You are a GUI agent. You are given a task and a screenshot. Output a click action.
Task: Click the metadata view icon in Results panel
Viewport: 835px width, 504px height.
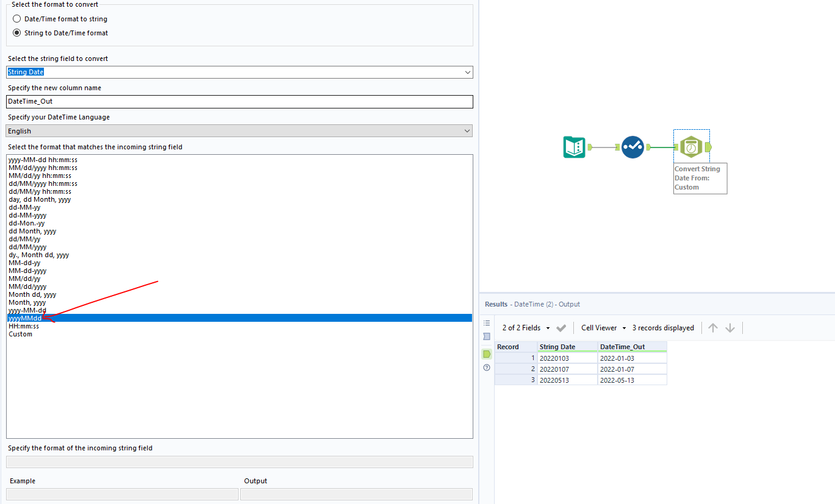coord(486,336)
